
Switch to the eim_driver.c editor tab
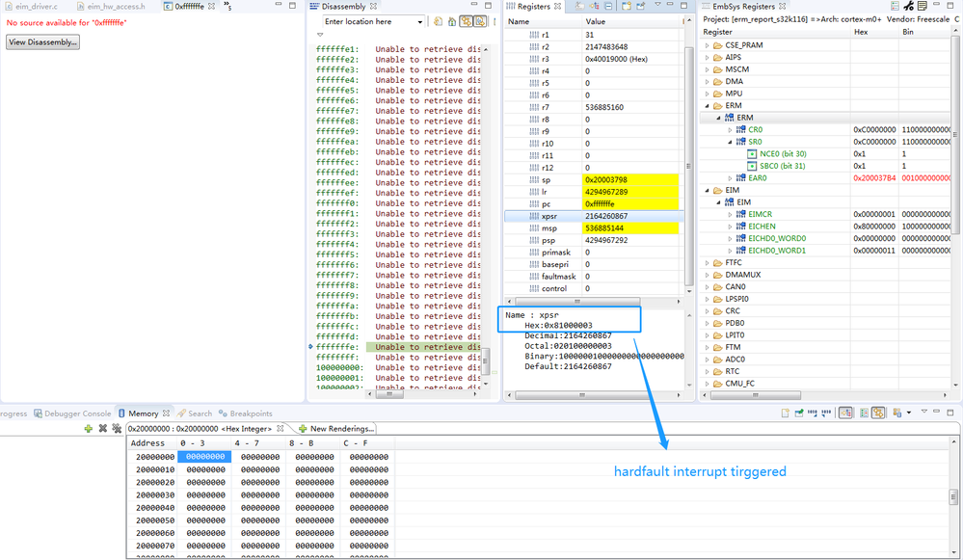32,6
